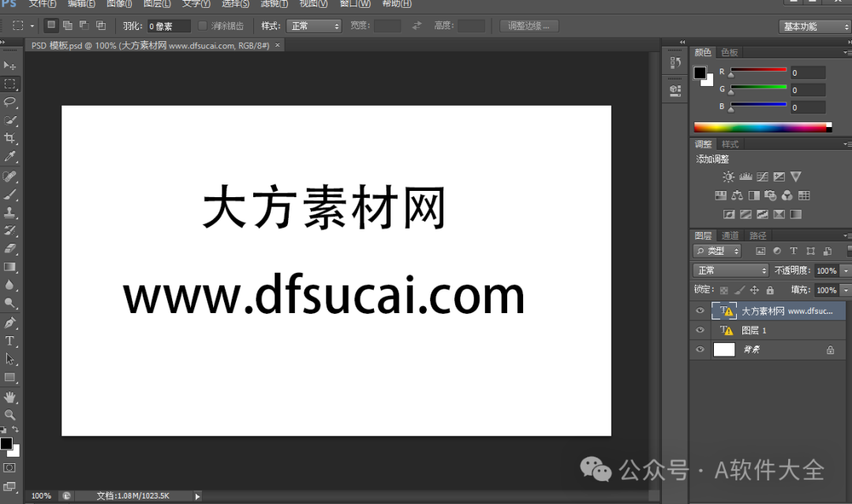Image resolution: width=852 pixels, height=504 pixels.
Task: Toggle visibility of 图层 1
Action: coord(700,330)
